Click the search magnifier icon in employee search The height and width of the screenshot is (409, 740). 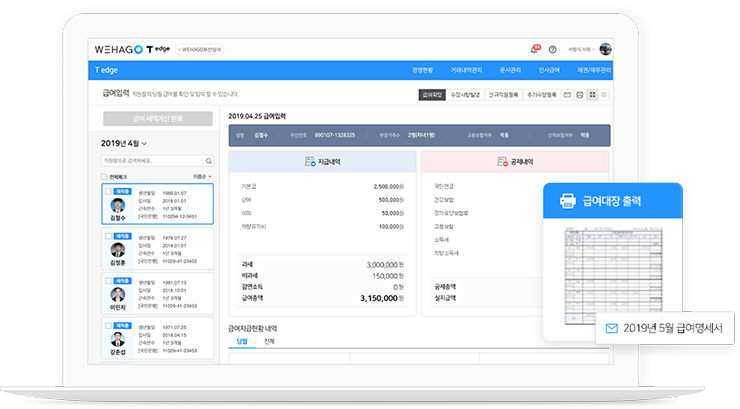pos(208,160)
